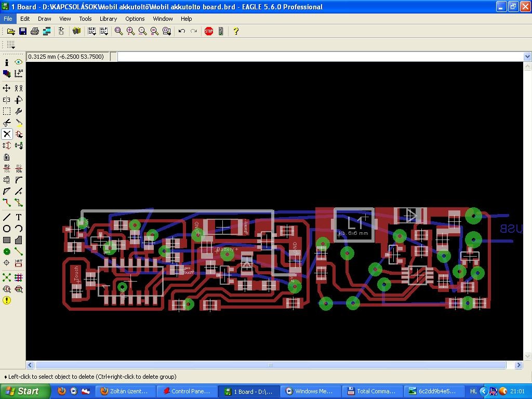Select the Text tool
This screenshot has height=399, width=532.
click(x=19, y=217)
